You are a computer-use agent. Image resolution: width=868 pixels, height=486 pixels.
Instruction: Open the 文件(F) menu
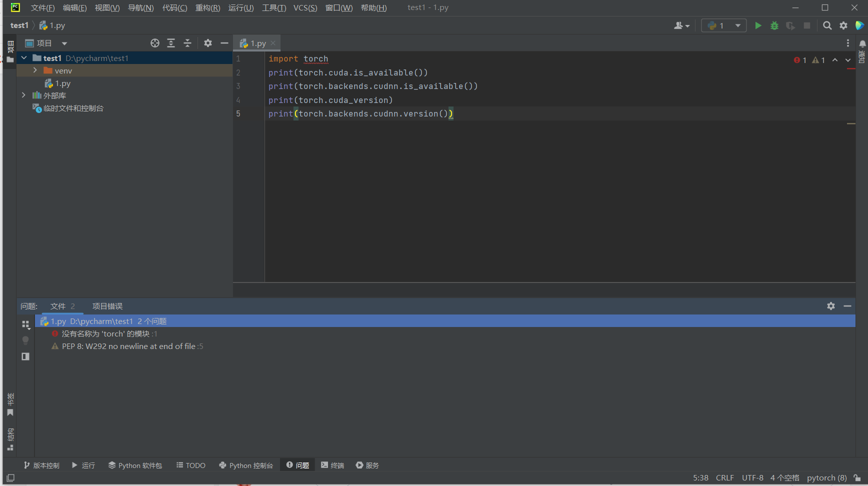pos(42,7)
